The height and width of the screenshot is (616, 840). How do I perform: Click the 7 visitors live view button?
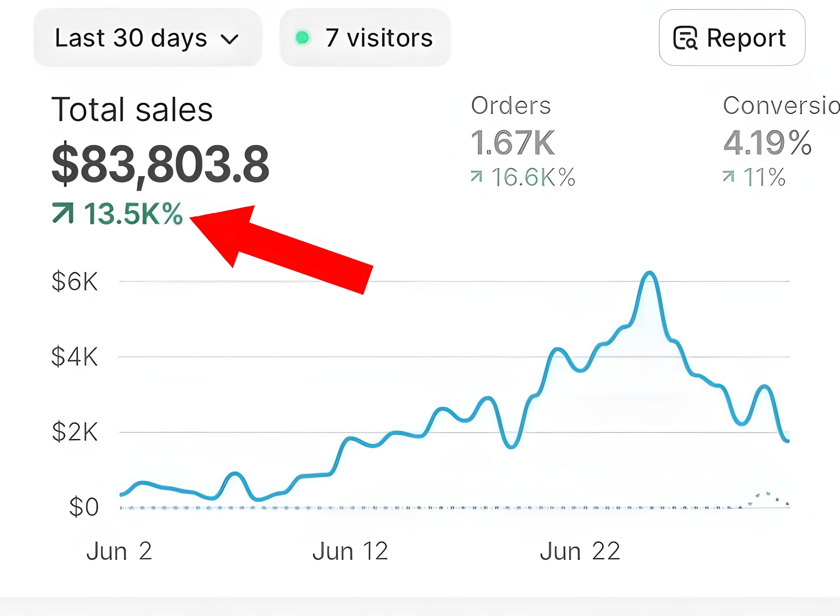point(365,38)
